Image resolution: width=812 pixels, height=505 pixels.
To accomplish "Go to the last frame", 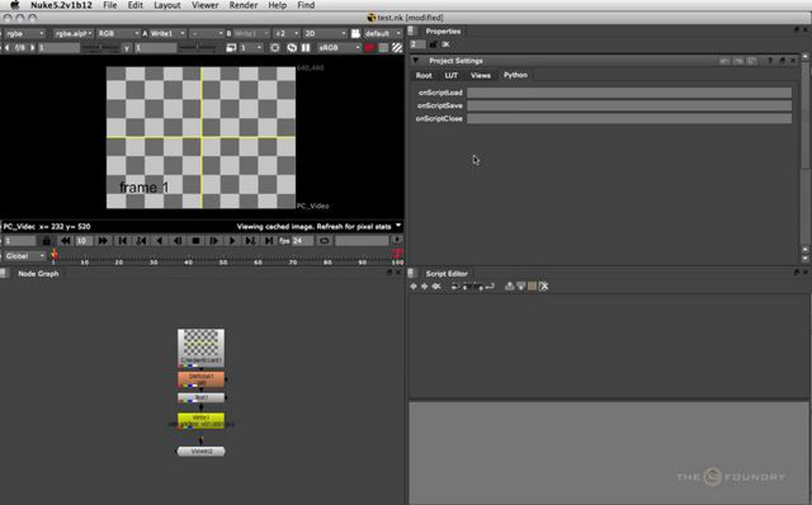I will pos(269,241).
